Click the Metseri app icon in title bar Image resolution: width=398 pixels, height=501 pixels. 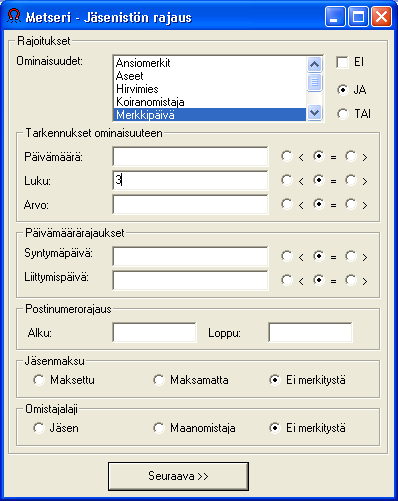[x=14, y=16]
